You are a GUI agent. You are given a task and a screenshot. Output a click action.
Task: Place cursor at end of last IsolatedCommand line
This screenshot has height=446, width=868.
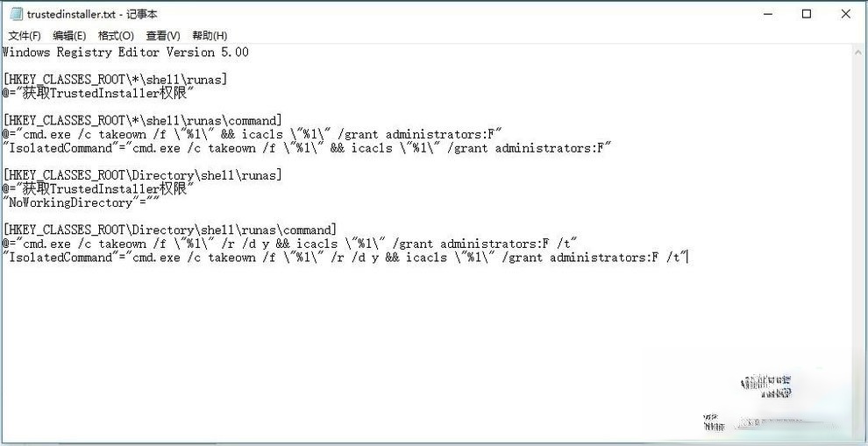687,258
